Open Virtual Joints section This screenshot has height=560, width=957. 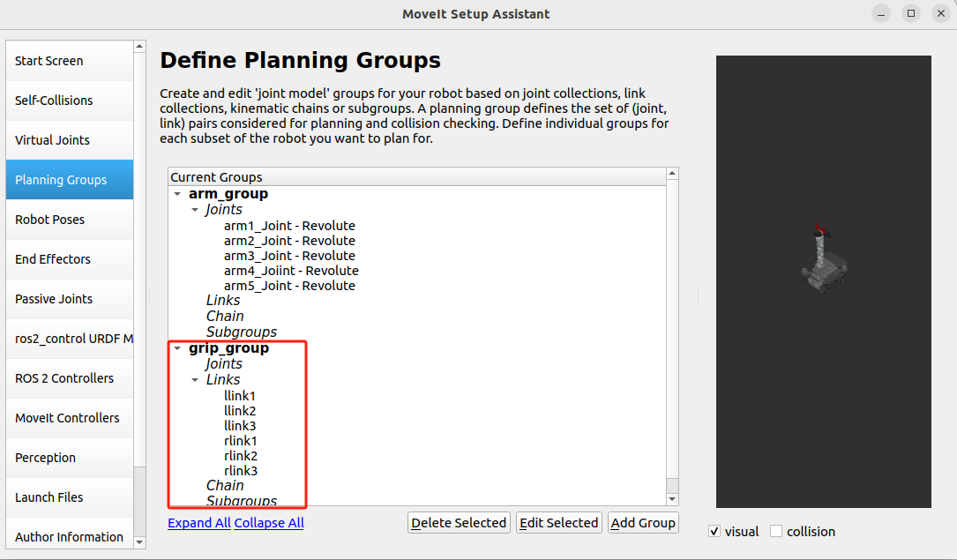[70, 140]
